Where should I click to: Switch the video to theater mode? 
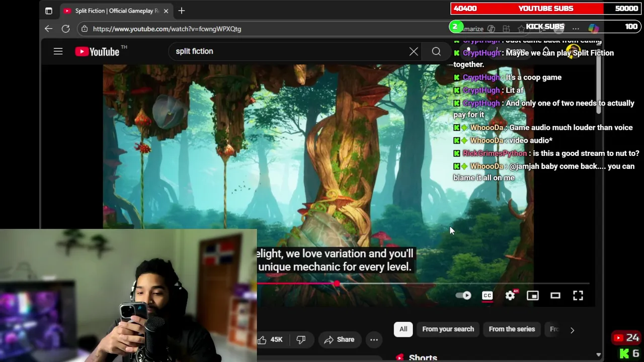pos(555,296)
